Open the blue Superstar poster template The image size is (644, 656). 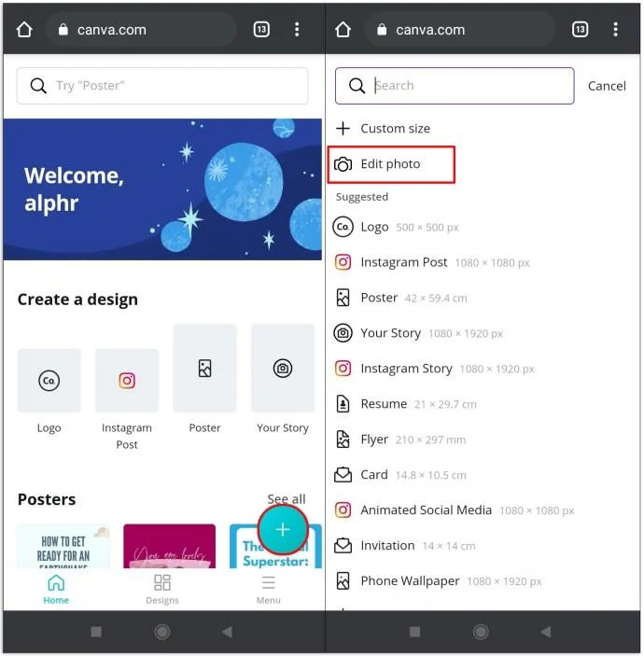click(275, 546)
